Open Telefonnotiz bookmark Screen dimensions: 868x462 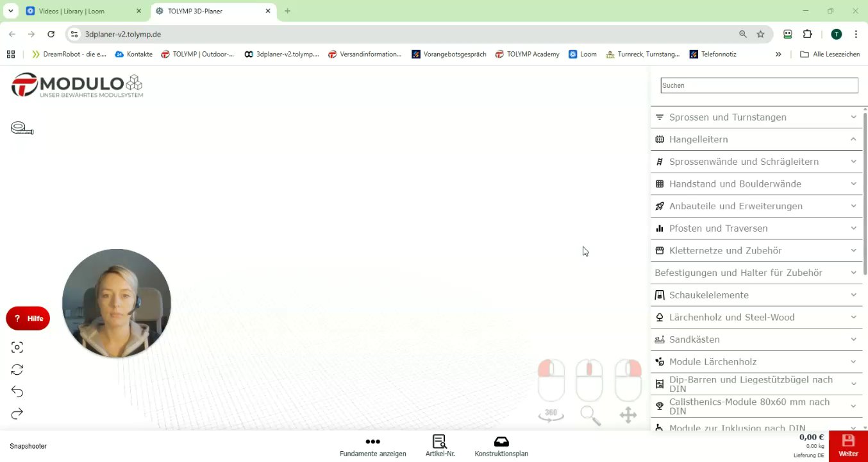(x=713, y=55)
